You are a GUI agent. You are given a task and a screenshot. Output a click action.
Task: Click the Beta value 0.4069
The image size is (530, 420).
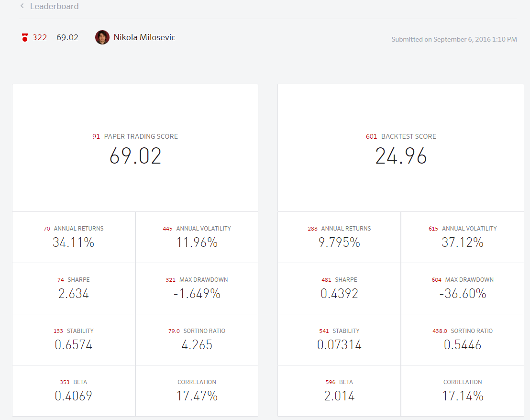pos(74,396)
